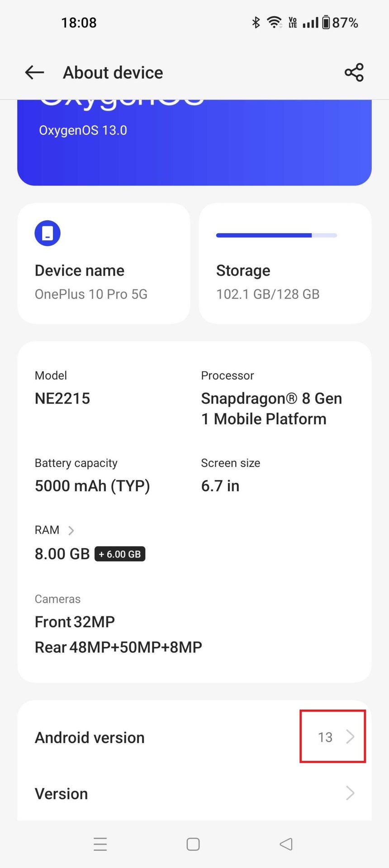Tap the Wi-Fi status icon
The image size is (389, 868).
pos(274,22)
